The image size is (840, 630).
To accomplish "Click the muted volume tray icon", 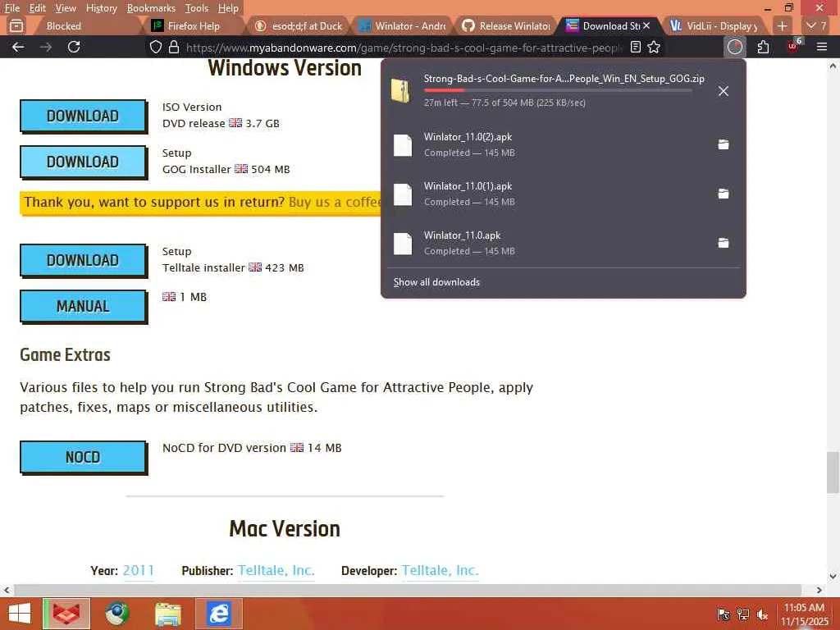I will pyautogui.click(x=762, y=614).
